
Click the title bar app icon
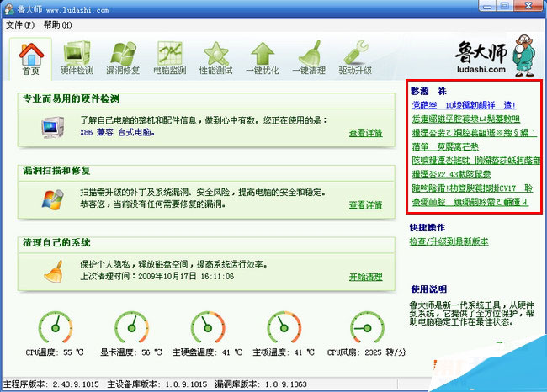[9, 8]
